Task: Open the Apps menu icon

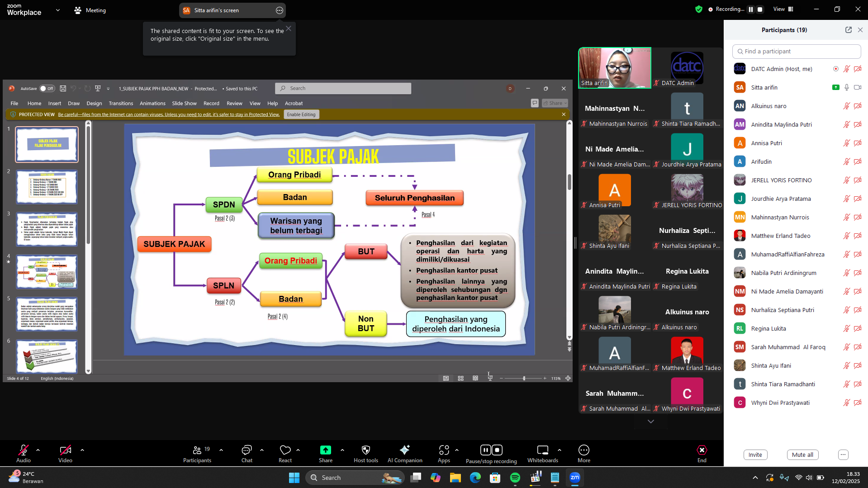Action: point(444,450)
